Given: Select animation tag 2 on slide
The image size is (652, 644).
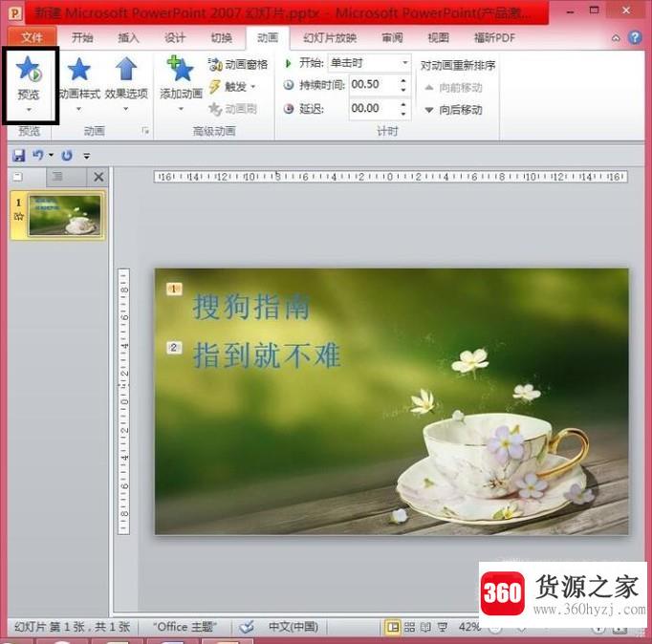Looking at the screenshot, I should pyautogui.click(x=174, y=348).
